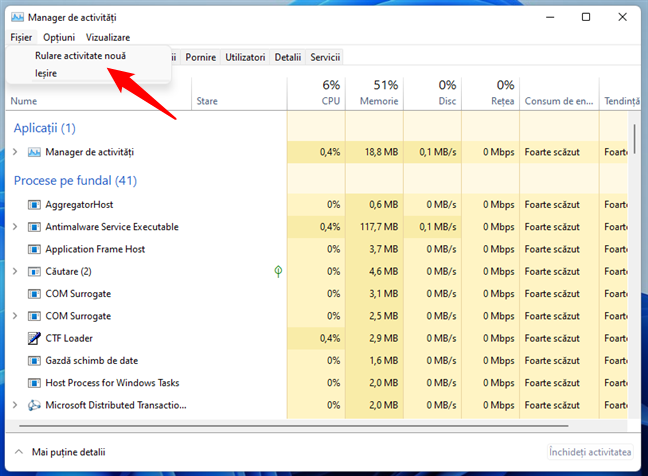
Task: Expand the Manager de activități app row
Action: (x=15, y=152)
